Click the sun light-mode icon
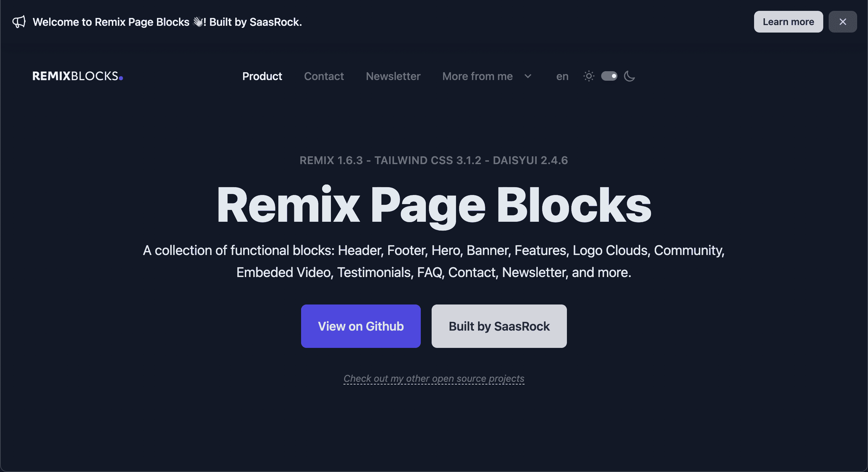 [589, 76]
